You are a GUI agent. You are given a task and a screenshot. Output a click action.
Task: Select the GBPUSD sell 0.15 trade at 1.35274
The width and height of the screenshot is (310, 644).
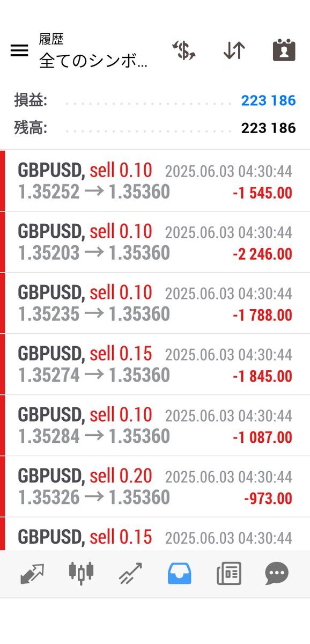[x=155, y=364]
